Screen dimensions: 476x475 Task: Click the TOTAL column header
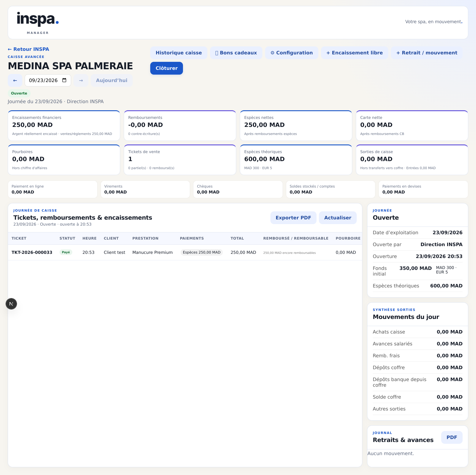coord(237,238)
